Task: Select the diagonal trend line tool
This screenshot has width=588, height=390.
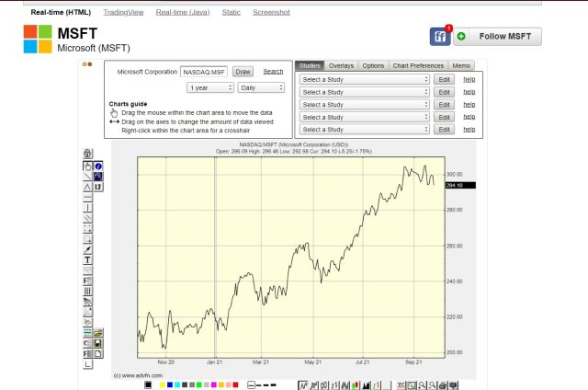Action: [87, 177]
